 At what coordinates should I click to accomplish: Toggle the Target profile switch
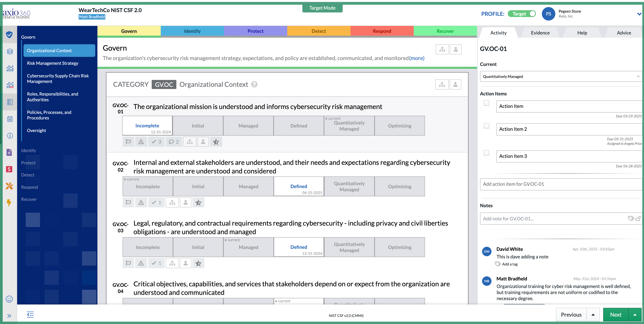click(x=522, y=14)
